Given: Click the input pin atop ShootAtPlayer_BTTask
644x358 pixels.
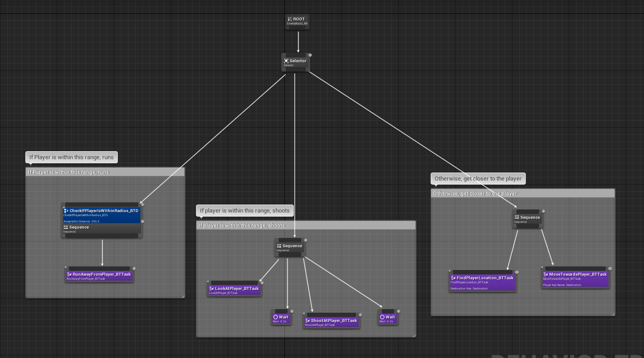Looking at the screenshot, I should (332, 315).
